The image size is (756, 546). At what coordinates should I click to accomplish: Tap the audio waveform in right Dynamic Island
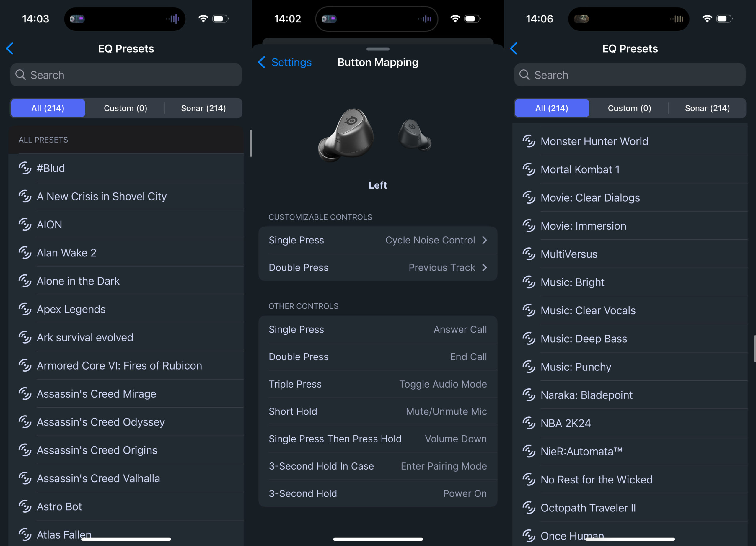click(x=677, y=19)
